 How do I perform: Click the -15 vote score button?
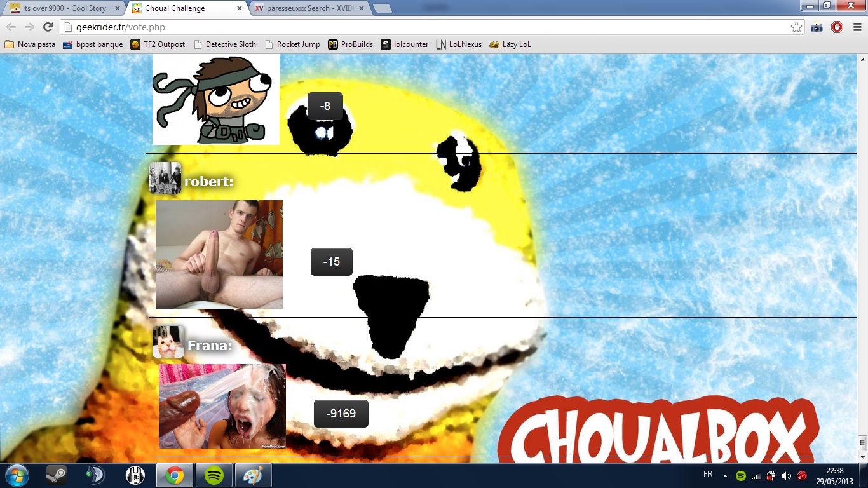click(331, 262)
